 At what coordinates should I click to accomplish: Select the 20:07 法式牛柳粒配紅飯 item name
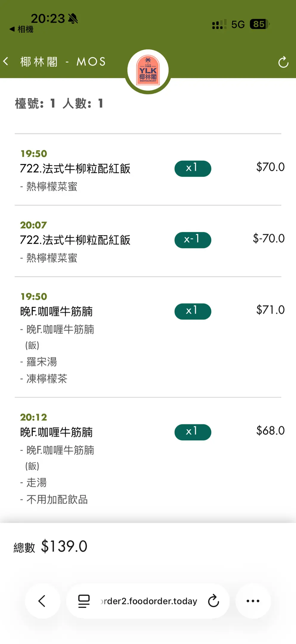(x=75, y=240)
